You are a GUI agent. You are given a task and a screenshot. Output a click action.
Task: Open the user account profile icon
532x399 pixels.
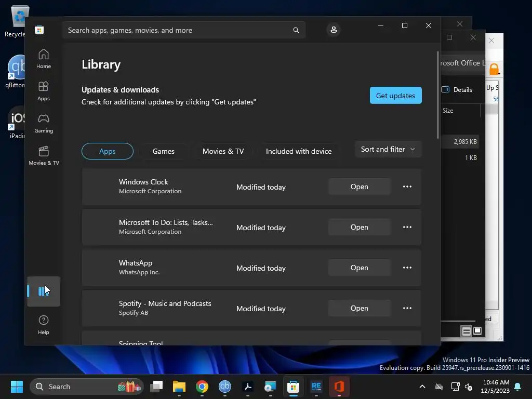click(334, 30)
